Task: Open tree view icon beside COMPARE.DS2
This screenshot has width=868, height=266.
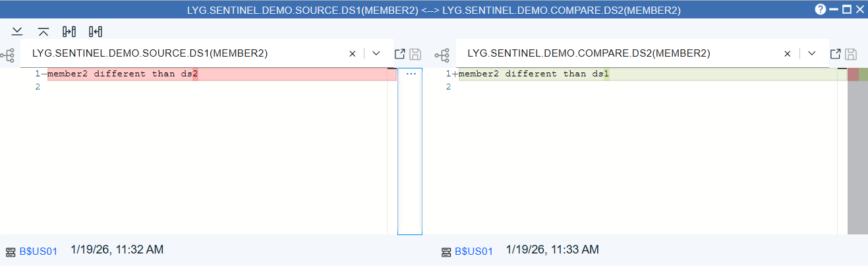Action: (442, 55)
